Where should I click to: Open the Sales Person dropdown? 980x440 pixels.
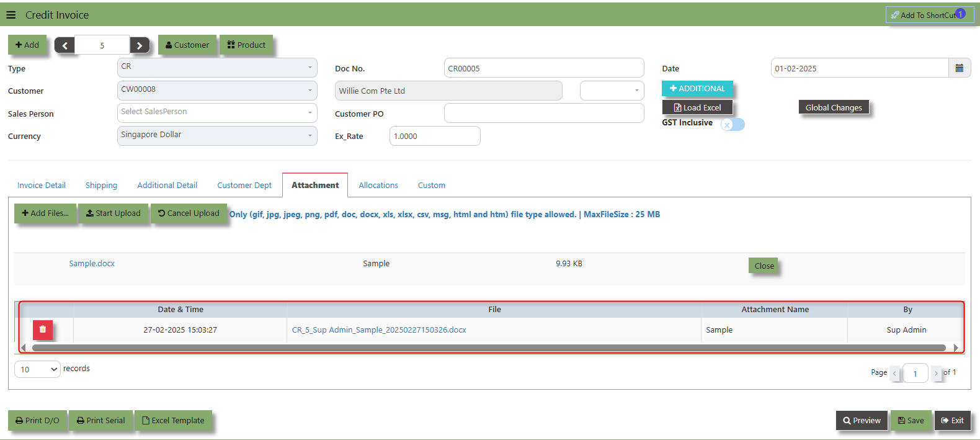pos(217,112)
